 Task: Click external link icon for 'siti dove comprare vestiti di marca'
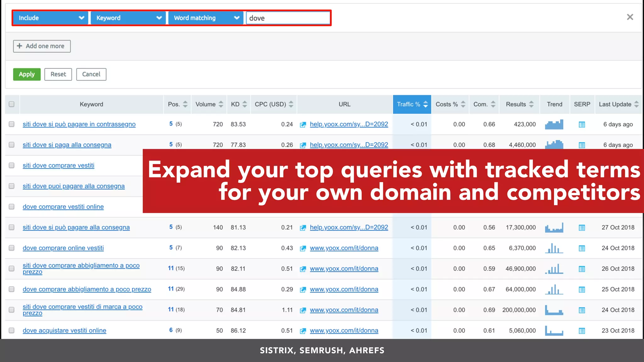tap(303, 310)
